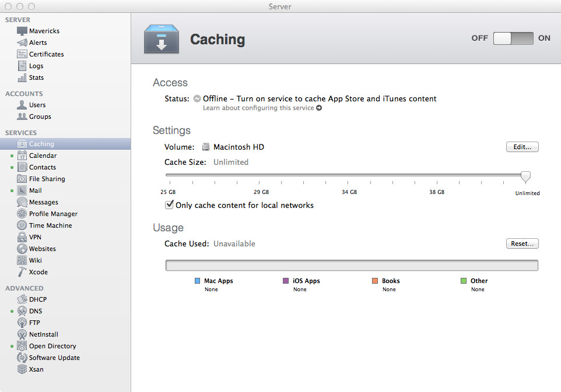The image size is (561, 392).
Task: Select the Profile Manager sidebar label
Action: [53, 214]
